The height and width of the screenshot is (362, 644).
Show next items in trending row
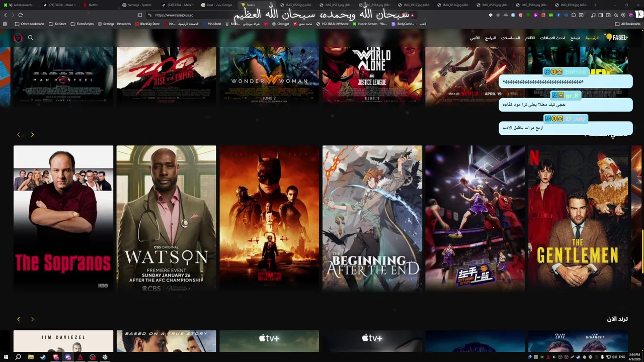pyautogui.click(x=32, y=319)
